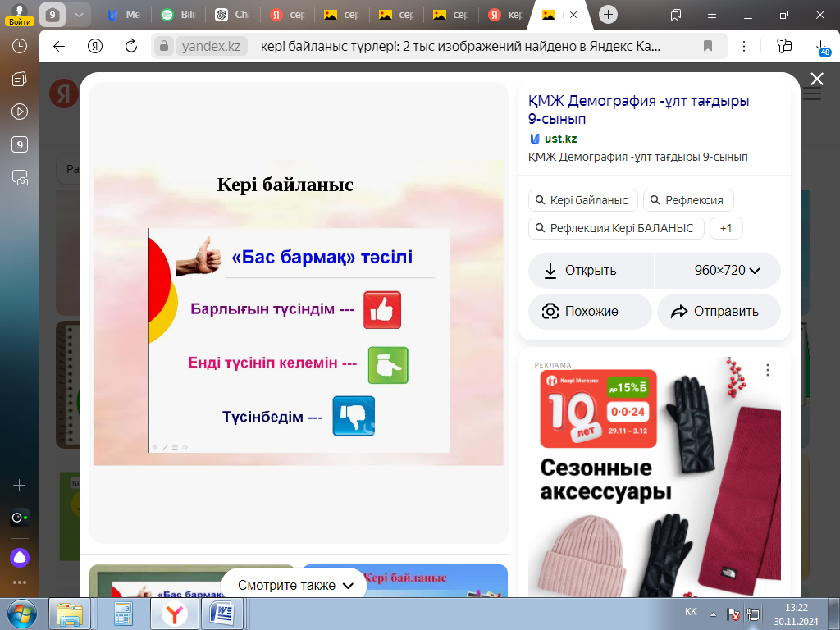The height and width of the screenshot is (630, 840).
Task: Open the screenshot capture icon in sidebar
Action: pos(20,177)
